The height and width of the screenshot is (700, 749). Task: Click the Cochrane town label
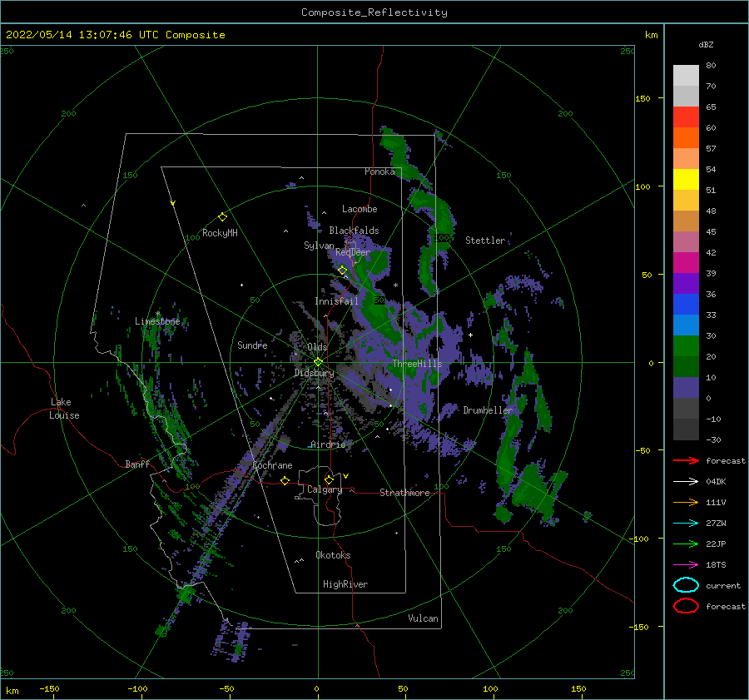tap(272, 465)
